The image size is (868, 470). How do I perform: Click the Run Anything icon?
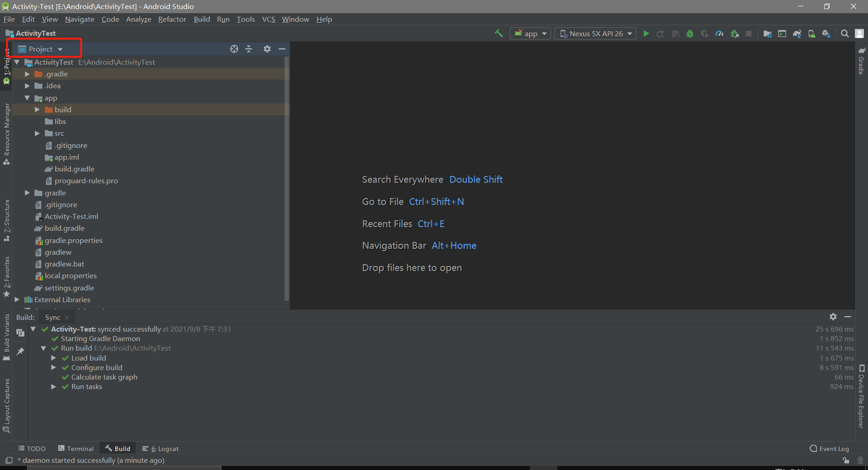(782, 33)
